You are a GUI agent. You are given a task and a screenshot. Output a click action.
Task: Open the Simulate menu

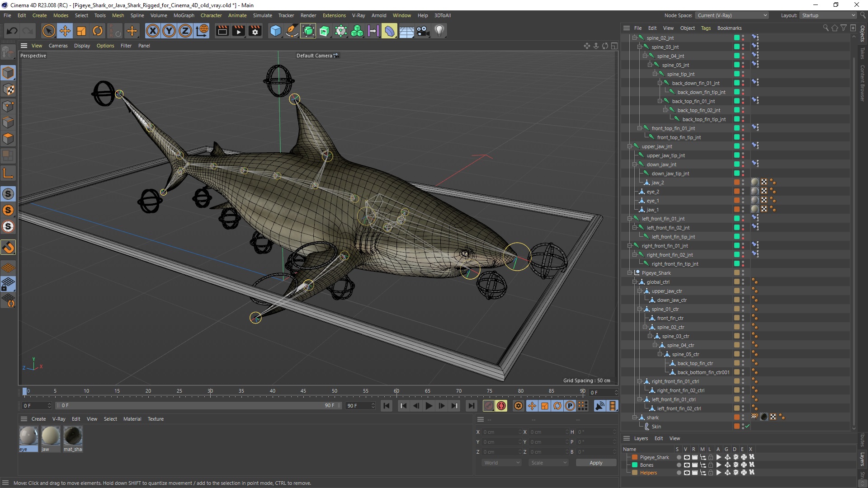262,15
